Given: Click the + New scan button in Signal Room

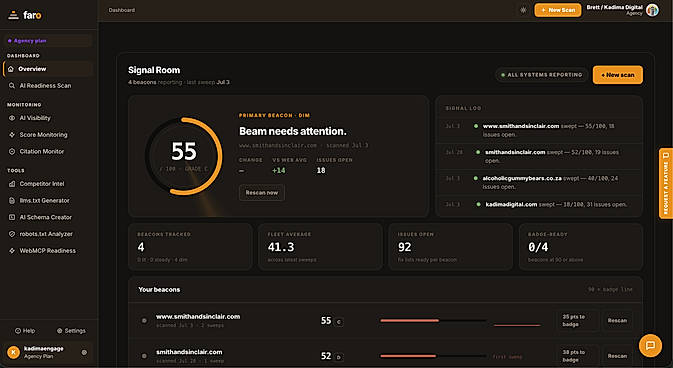Looking at the screenshot, I should pyautogui.click(x=618, y=75).
